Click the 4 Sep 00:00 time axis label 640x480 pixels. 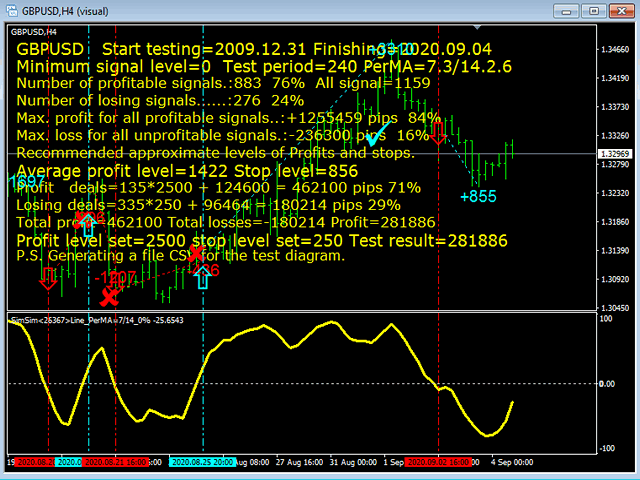[x=512, y=462]
